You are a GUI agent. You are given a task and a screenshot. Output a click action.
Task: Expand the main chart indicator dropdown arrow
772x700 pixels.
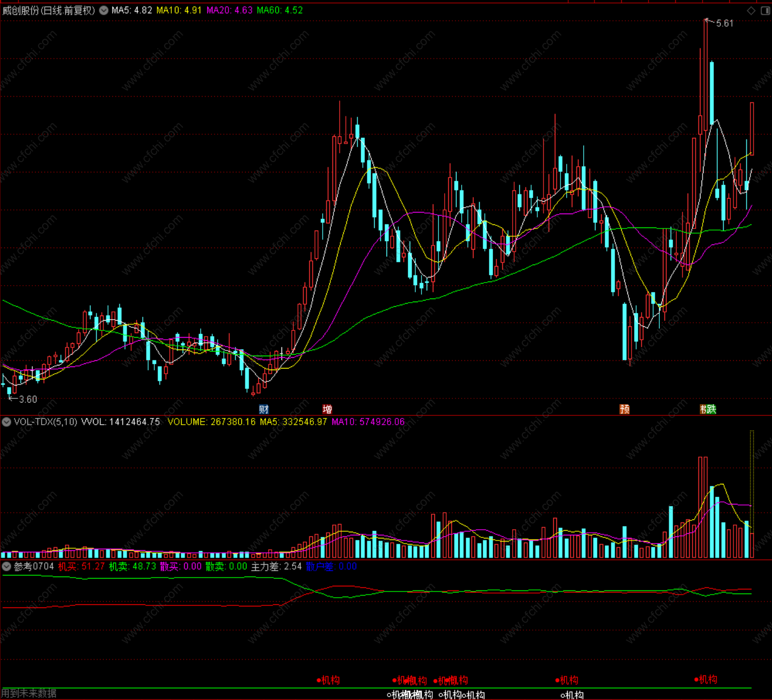104,10
